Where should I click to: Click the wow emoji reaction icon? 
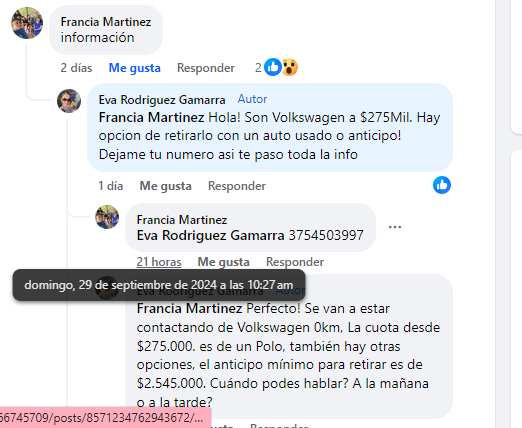pyautogui.click(x=290, y=67)
